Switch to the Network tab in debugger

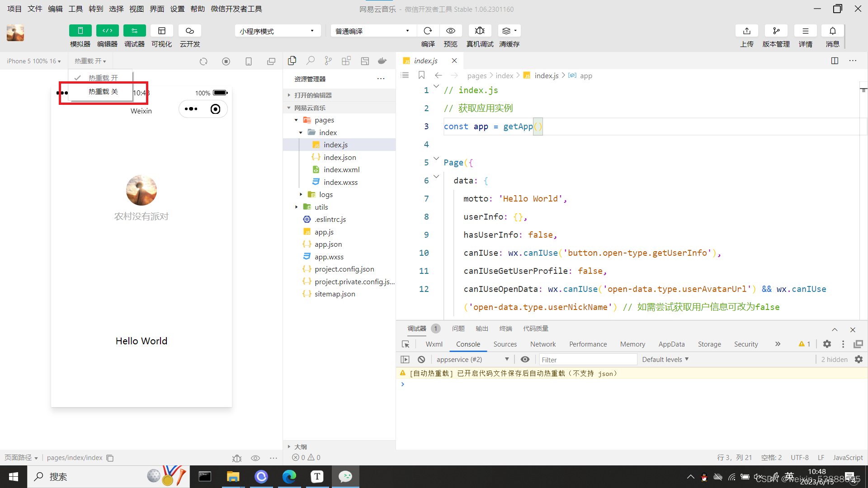click(x=542, y=344)
